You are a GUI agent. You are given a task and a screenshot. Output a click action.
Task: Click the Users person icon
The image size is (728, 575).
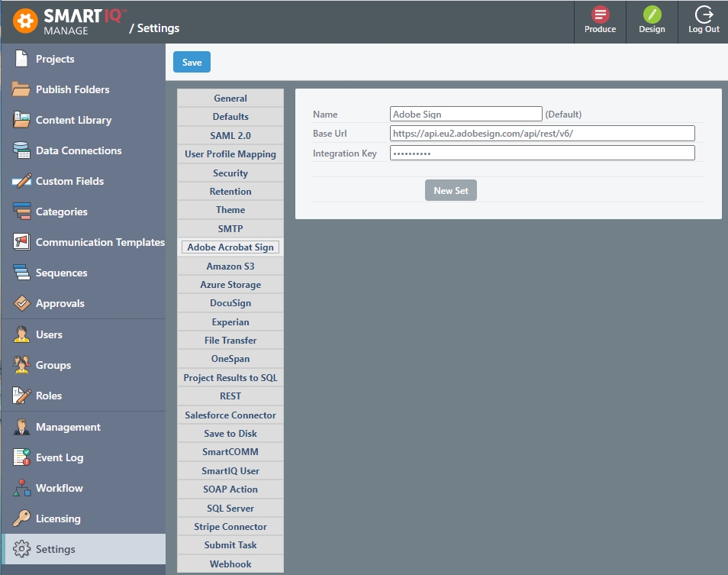(21, 334)
